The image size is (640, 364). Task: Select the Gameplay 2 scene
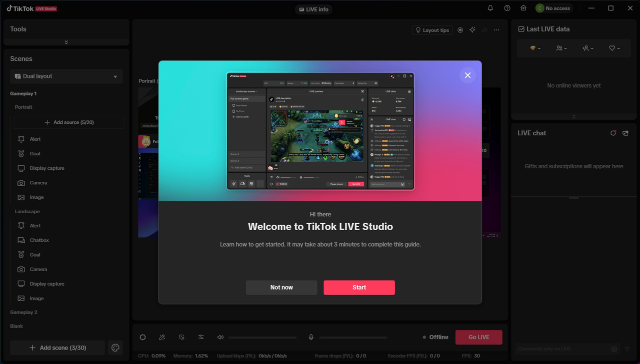click(x=23, y=312)
